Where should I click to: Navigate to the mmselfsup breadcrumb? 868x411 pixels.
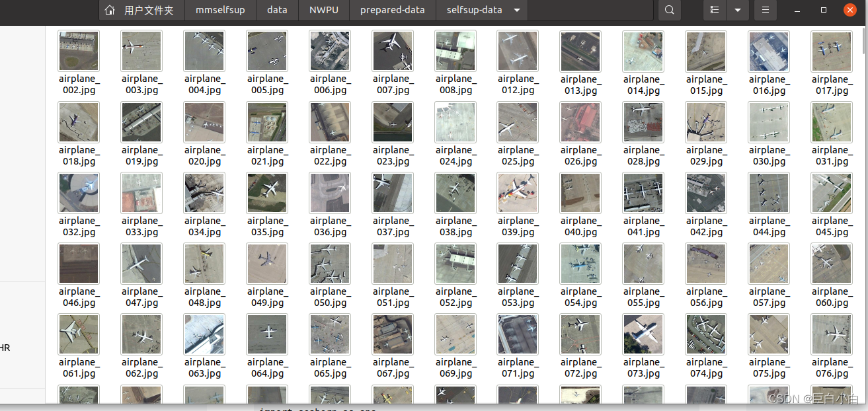220,10
